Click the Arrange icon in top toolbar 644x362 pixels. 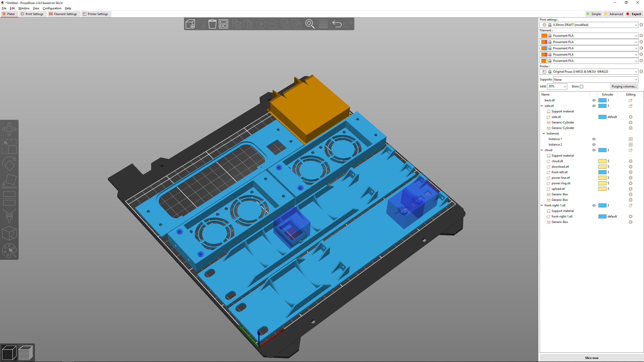tap(223, 24)
